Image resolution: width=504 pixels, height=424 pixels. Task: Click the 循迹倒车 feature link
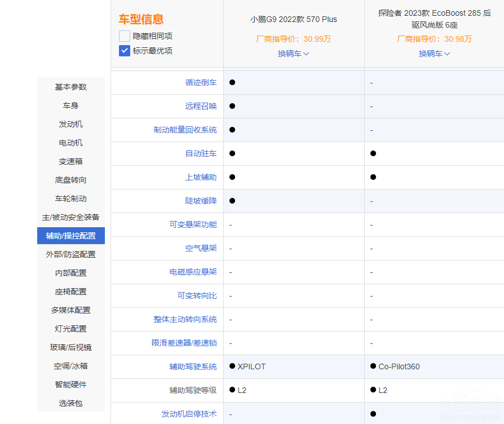point(201,82)
